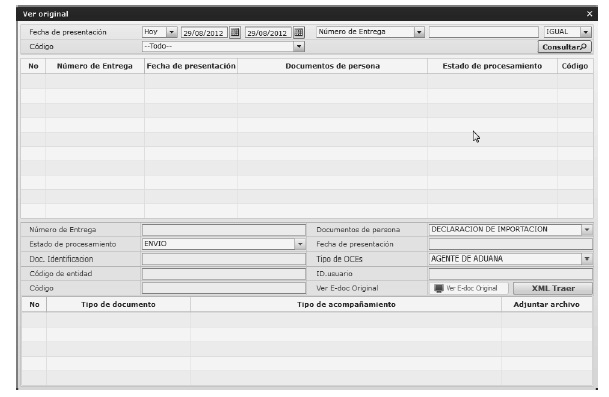Click the Código de entidad field

coord(224,273)
